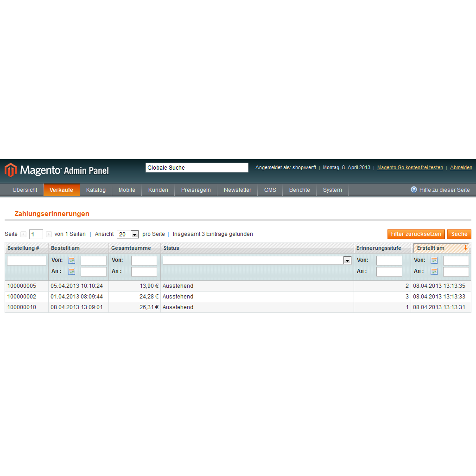
Task: Open the Newsletter menu
Action: point(237,190)
